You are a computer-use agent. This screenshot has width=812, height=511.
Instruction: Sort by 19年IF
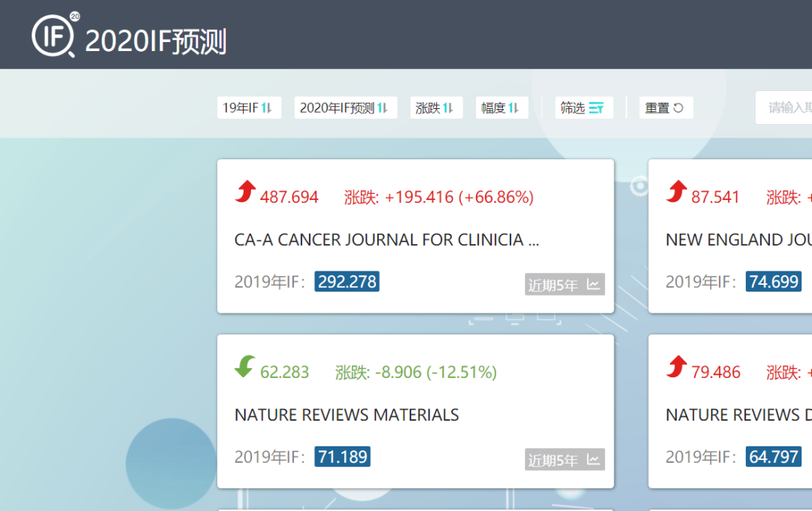point(249,107)
